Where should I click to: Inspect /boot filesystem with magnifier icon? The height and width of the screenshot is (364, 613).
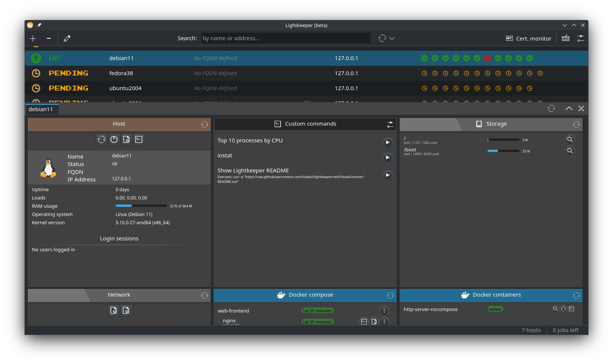pos(570,151)
